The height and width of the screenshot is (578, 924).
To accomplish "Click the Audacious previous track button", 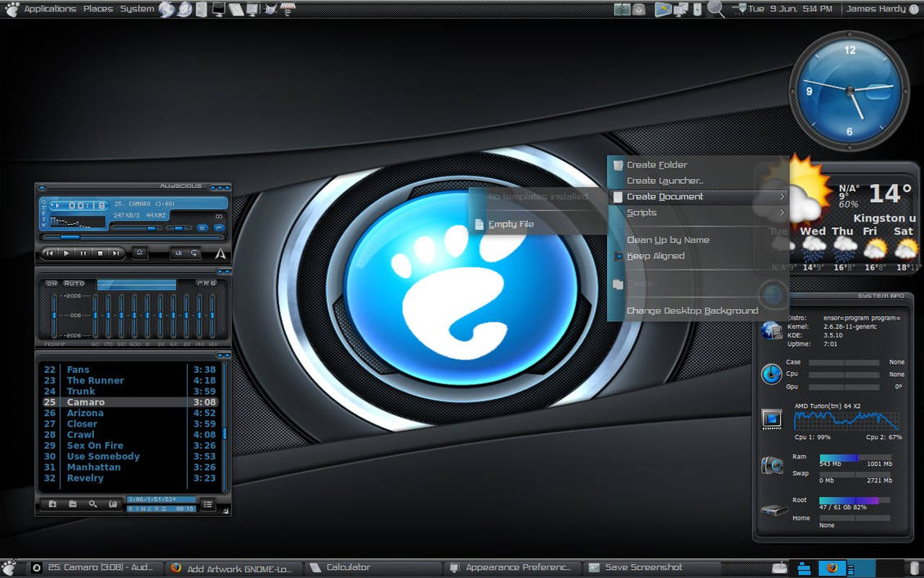I will (x=50, y=253).
